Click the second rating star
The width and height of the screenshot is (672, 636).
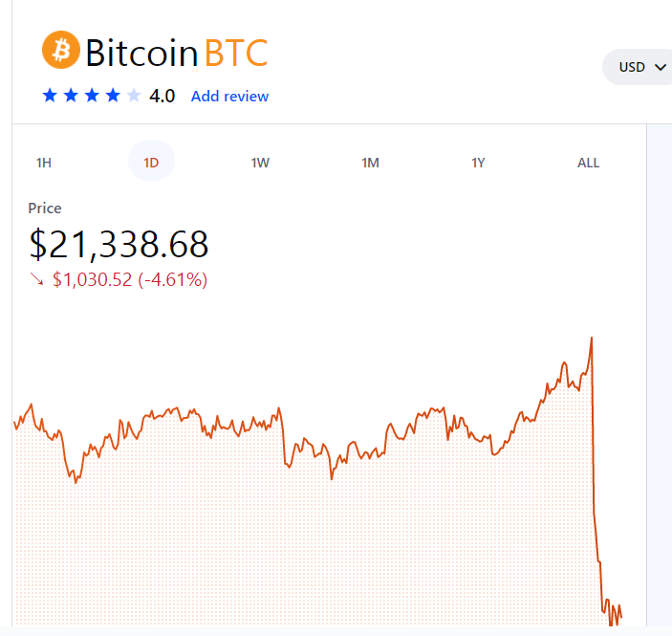71,96
